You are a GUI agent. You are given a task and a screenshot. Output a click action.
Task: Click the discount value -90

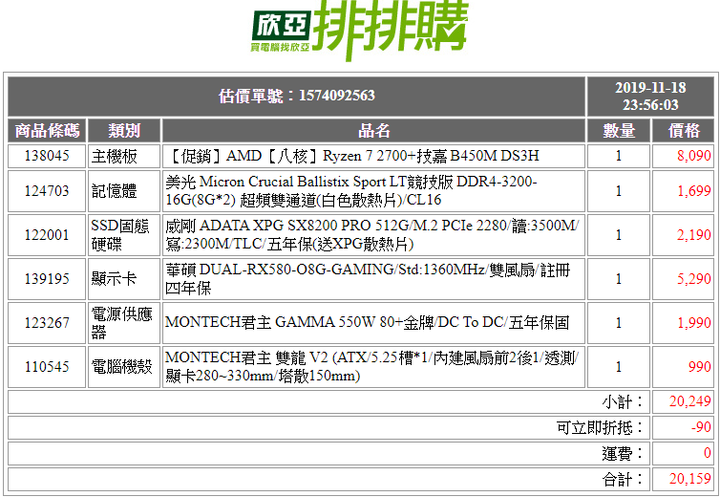tap(683, 427)
